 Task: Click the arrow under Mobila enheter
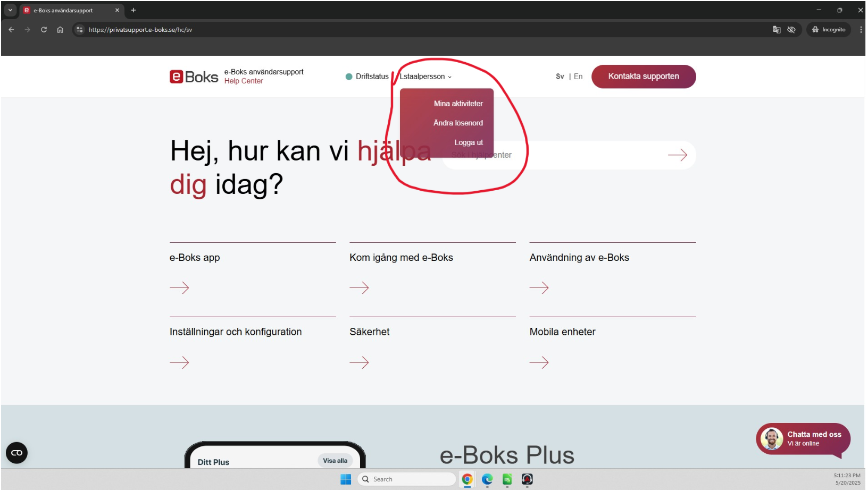click(x=539, y=362)
